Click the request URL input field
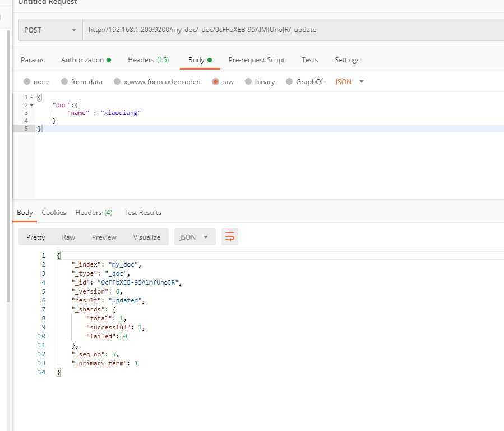504x431 pixels. tap(293, 30)
